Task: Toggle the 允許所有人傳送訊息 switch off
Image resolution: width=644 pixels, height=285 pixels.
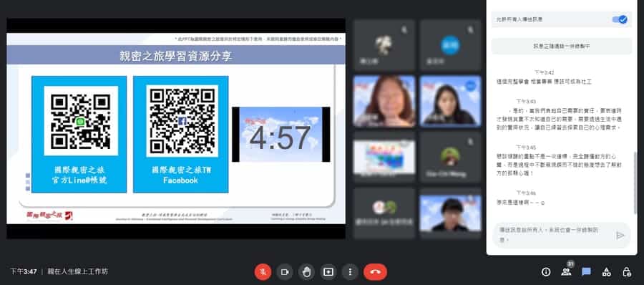Action: click(620, 19)
